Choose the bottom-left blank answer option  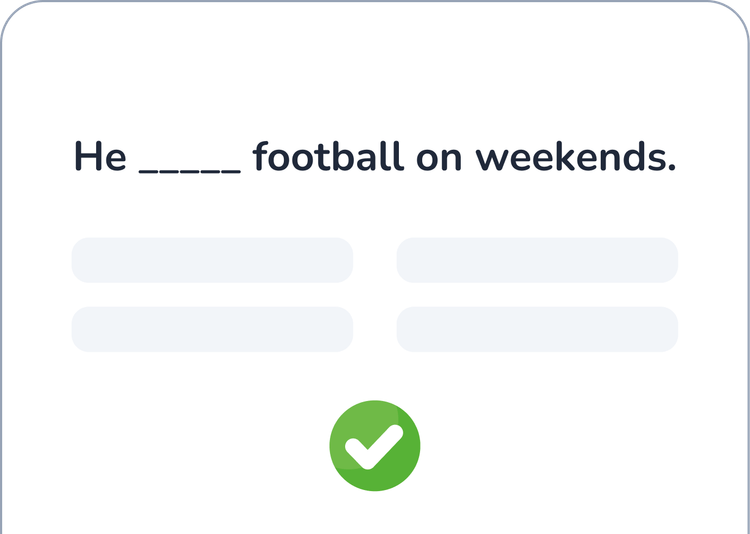click(212, 329)
